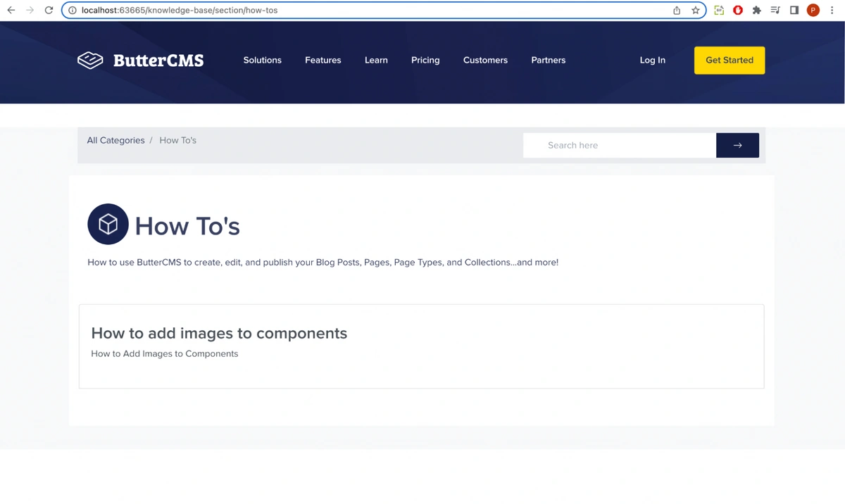This screenshot has height=504, width=845.
Task: Open the GIF capture extension icon
Action: pos(719,11)
